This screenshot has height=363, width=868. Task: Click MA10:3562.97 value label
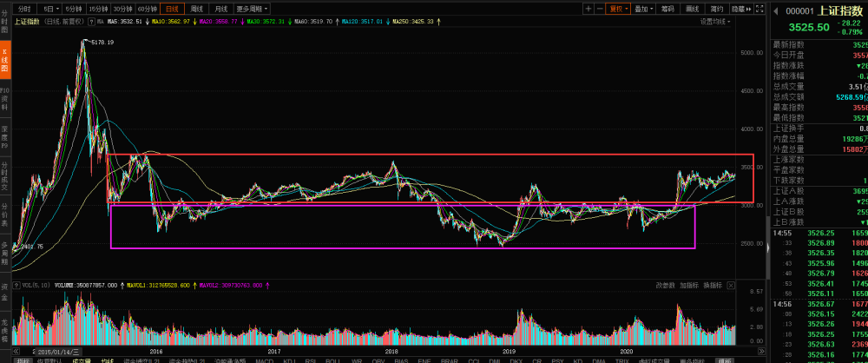click(171, 23)
